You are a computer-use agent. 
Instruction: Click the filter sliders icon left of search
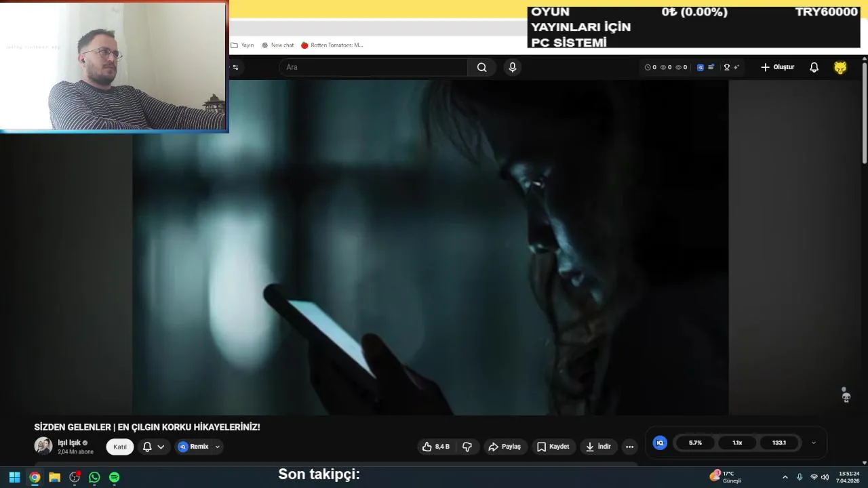tap(235, 67)
